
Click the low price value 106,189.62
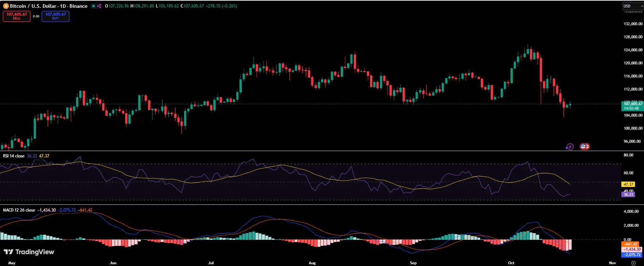coord(169,6)
